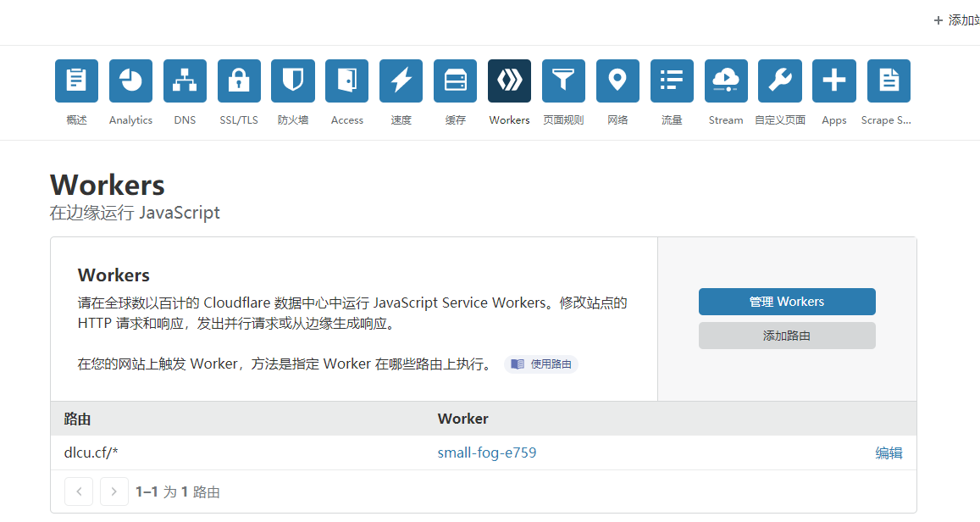This screenshot has height=522, width=980.
Task: Select the 自定义页面 wrench icon
Action: [x=780, y=81]
